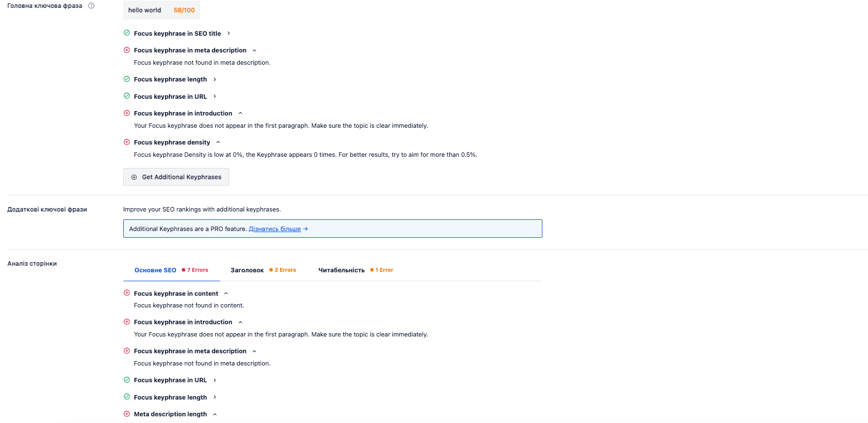Click Focus keyphrase in URL label under Аналіз сторінки
Viewport: 868px width, 423px height.
pyautogui.click(x=171, y=380)
